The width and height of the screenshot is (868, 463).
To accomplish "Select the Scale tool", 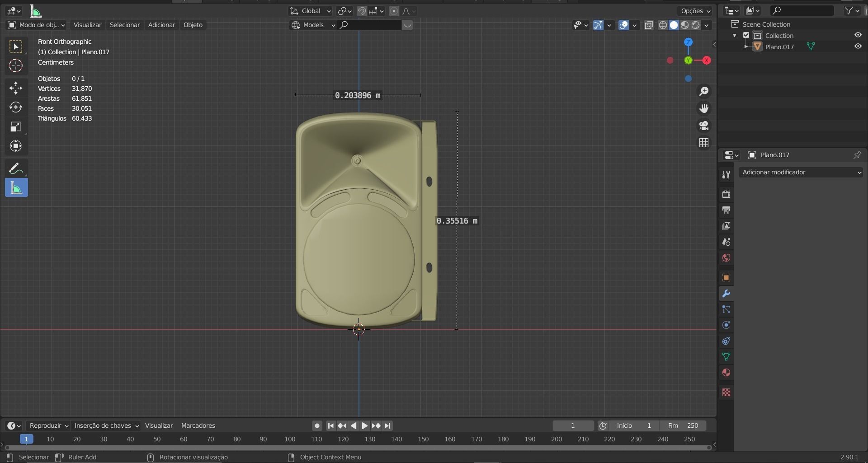I will point(16,126).
